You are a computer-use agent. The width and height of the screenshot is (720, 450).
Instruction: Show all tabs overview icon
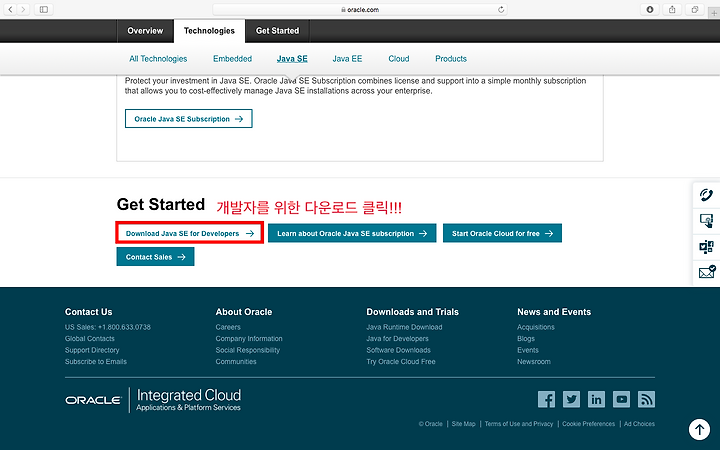tap(695, 9)
